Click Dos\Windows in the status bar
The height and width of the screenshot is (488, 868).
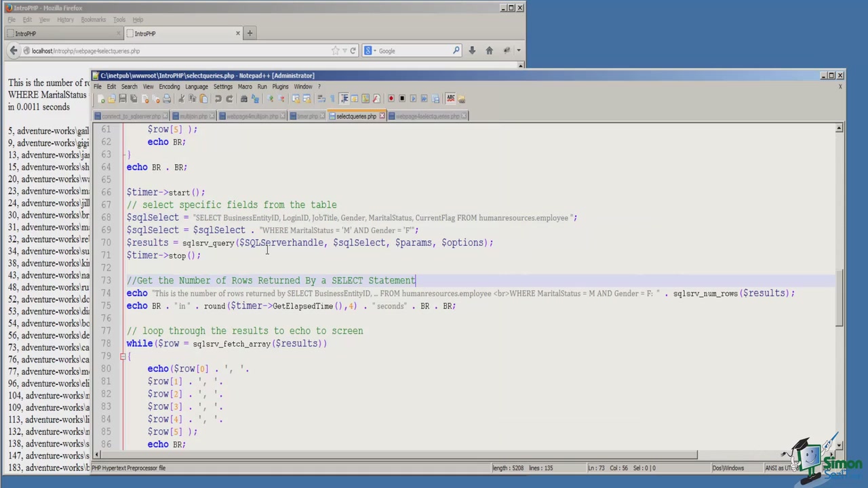click(x=728, y=468)
